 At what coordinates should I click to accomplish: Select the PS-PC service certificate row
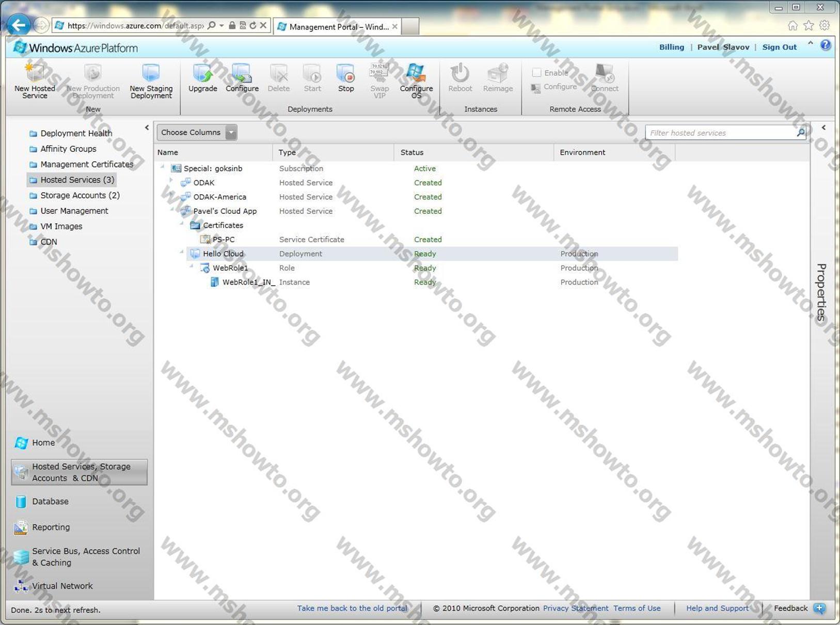(x=417, y=240)
